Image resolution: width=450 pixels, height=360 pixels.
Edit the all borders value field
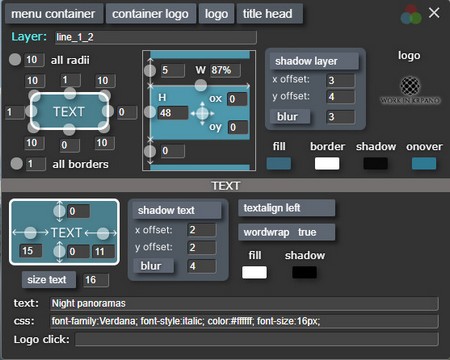pyautogui.click(x=36, y=164)
